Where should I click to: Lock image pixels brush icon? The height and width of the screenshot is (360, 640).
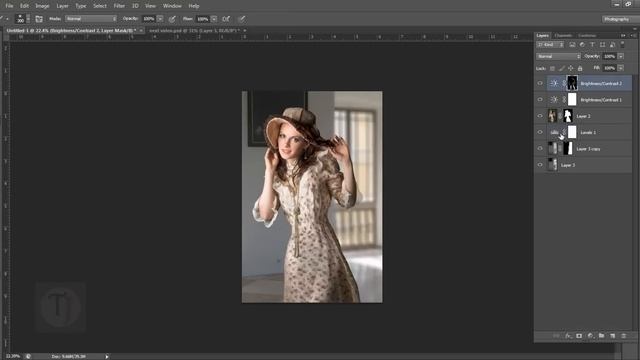[x=562, y=68]
